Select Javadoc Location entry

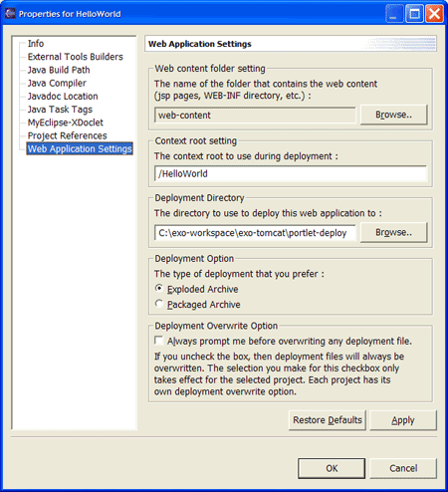pos(63,97)
